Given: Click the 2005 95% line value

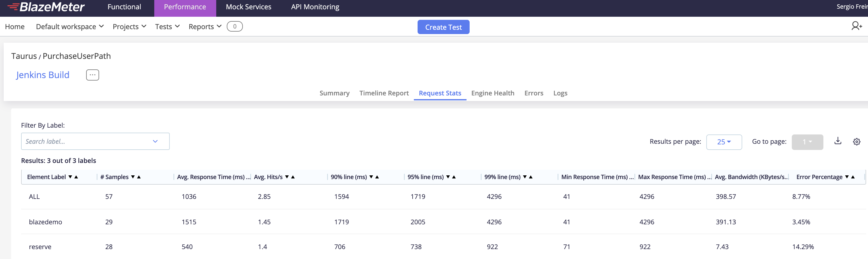Looking at the screenshot, I should coord(418,222).
